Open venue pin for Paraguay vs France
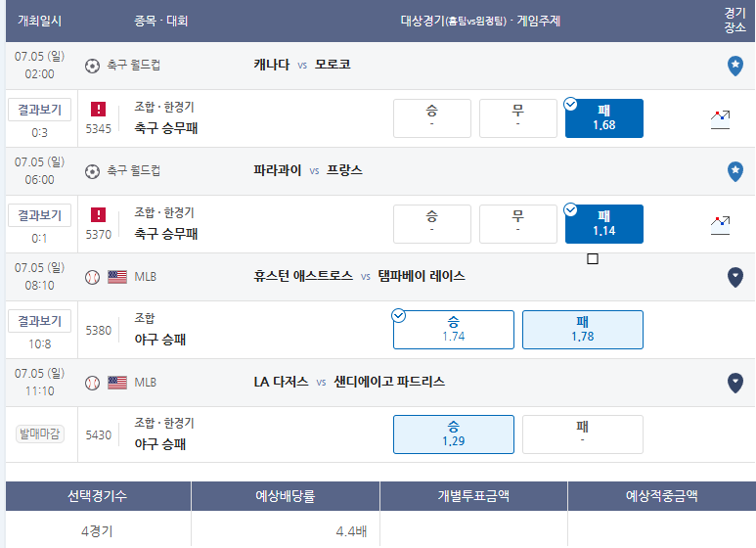The image size is (756, 548). 734,171
